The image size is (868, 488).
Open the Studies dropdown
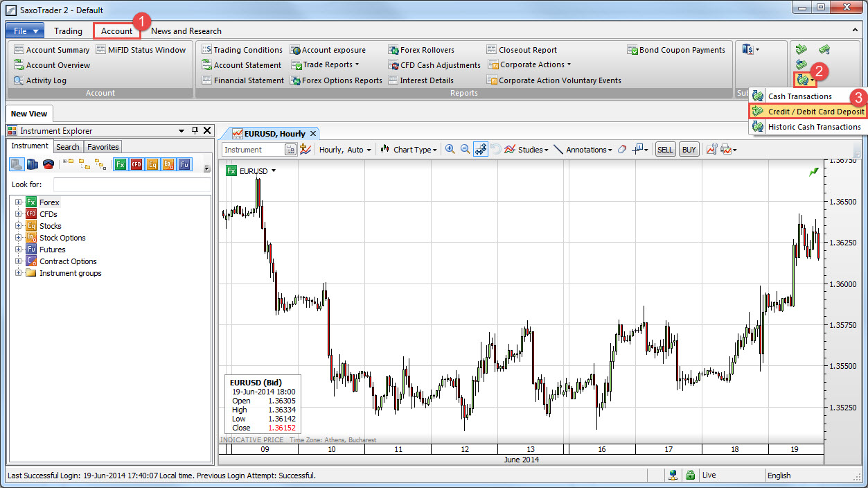(526, 149)
